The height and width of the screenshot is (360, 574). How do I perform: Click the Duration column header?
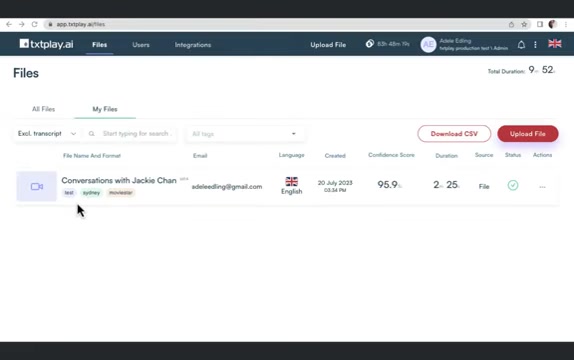[x=446, y=156]
